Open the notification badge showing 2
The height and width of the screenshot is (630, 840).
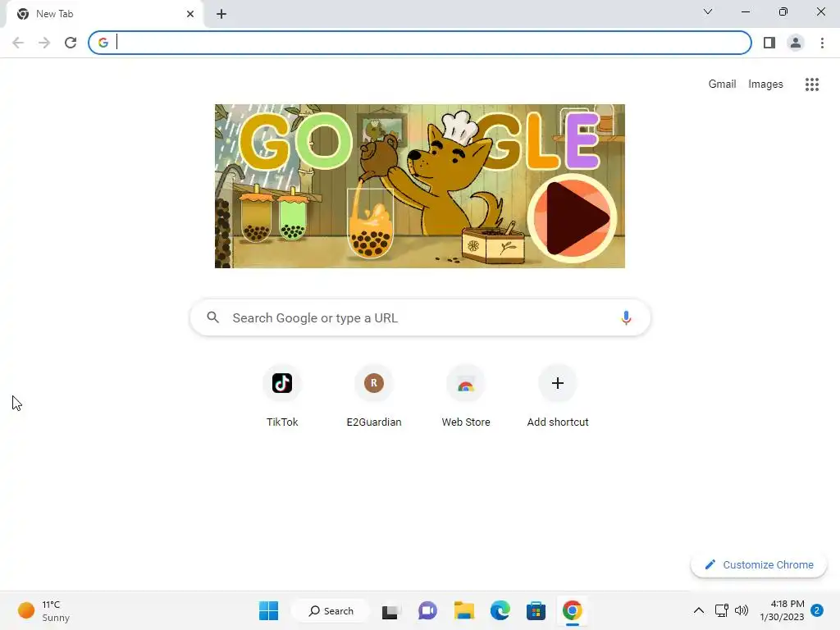click(x=817, y=610)
